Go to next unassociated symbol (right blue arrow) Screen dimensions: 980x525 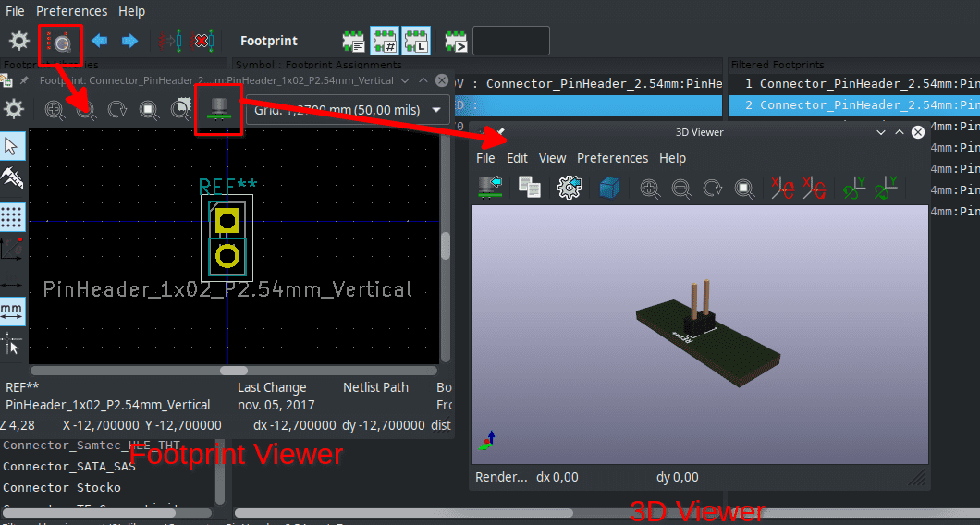129,42
